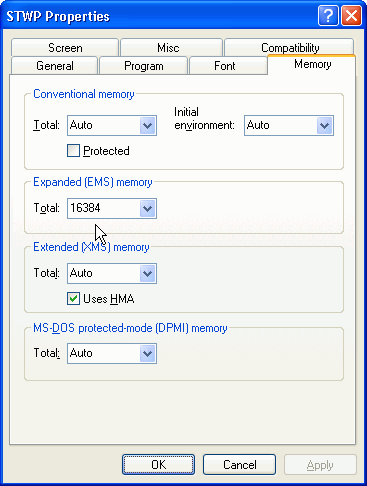The height and width of the screenshot is (486, 367).
Task: Enable the Protected checkbox
Action: pos(73,151)
